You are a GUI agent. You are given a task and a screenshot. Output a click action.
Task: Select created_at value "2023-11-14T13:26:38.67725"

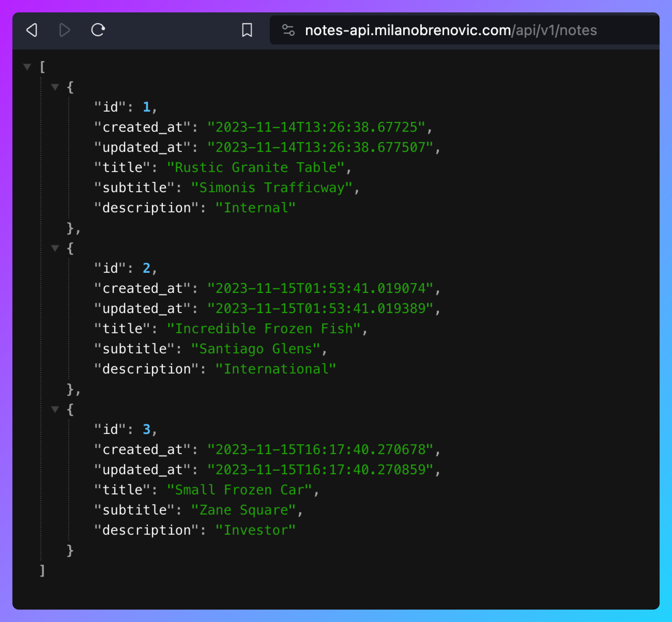[316, 127]
